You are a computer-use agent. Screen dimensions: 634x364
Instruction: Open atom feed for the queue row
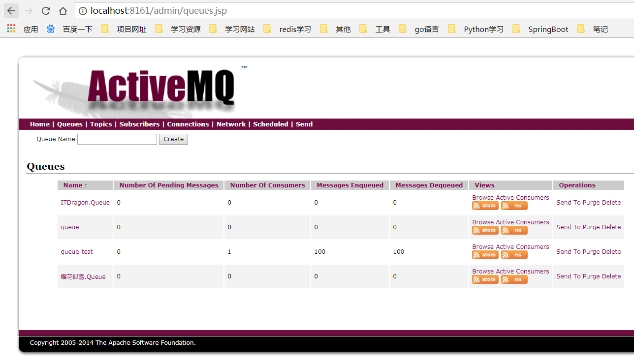(x=485, y=230)
